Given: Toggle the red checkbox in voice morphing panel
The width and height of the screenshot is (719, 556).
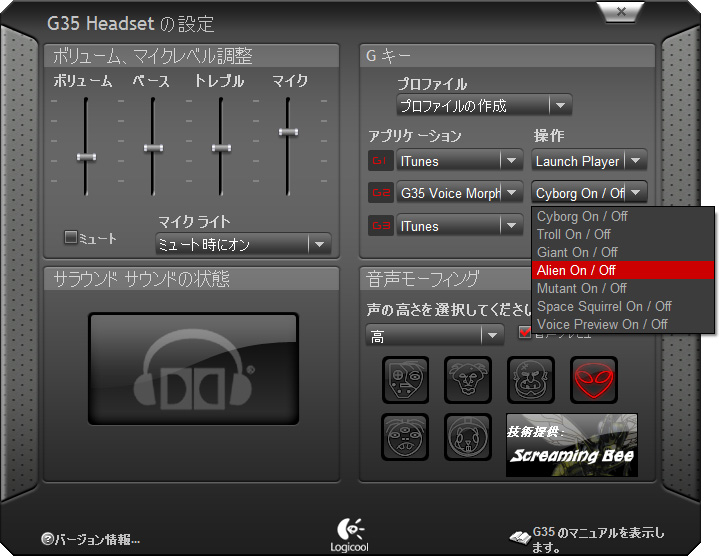Looking at the screenshot, I should tap(524, 332).
